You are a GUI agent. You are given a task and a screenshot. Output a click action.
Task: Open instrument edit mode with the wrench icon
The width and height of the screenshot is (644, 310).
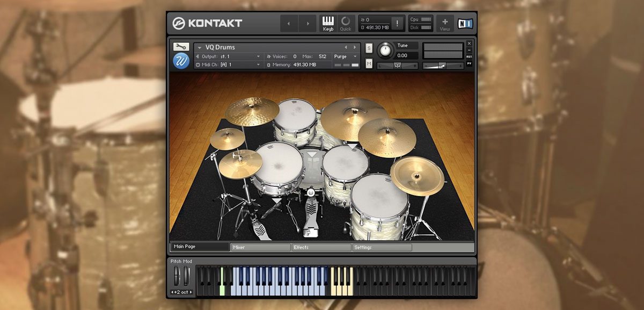click(x=181, y=47)
